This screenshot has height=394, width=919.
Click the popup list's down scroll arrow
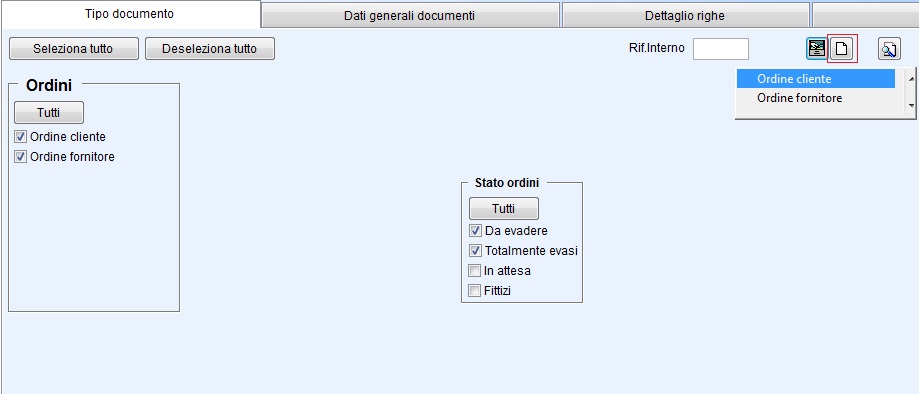click(911, 106)
